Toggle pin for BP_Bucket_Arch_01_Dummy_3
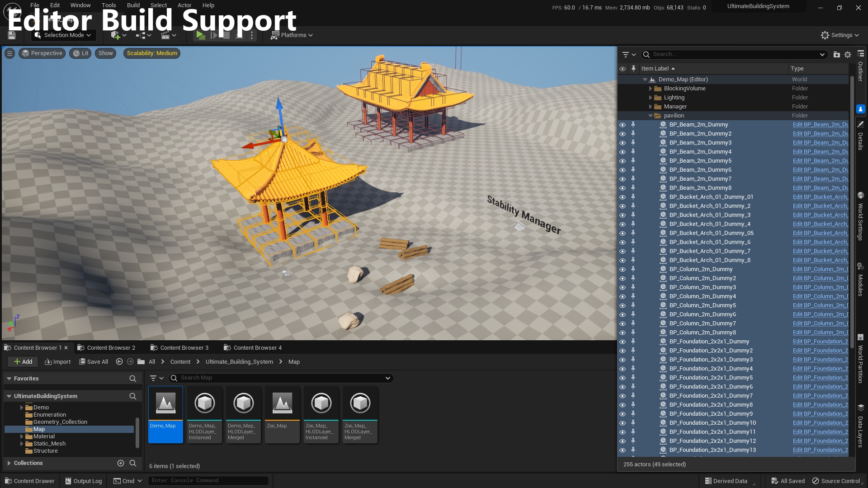The width and height of the screenshot is (868, 488). (x=633, y=215)
